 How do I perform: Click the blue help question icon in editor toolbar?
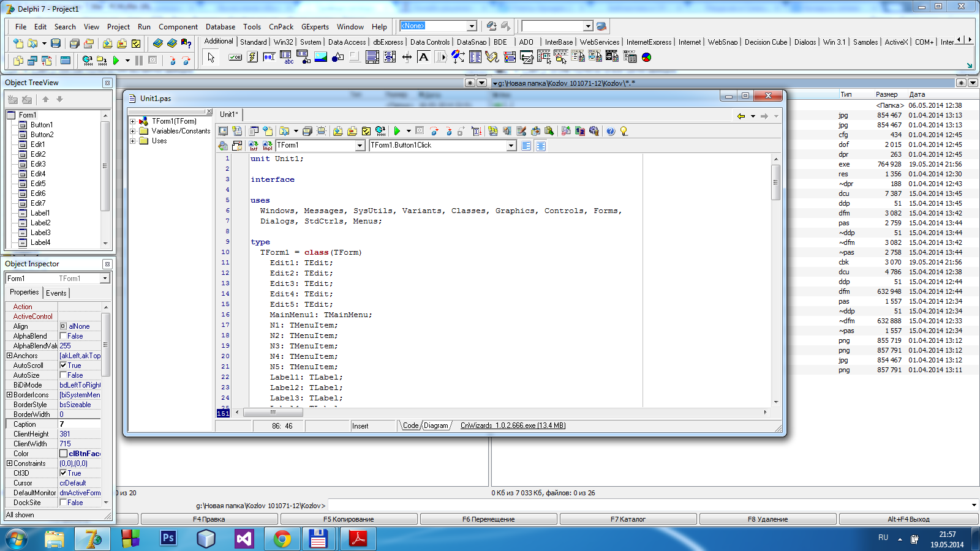611,131
